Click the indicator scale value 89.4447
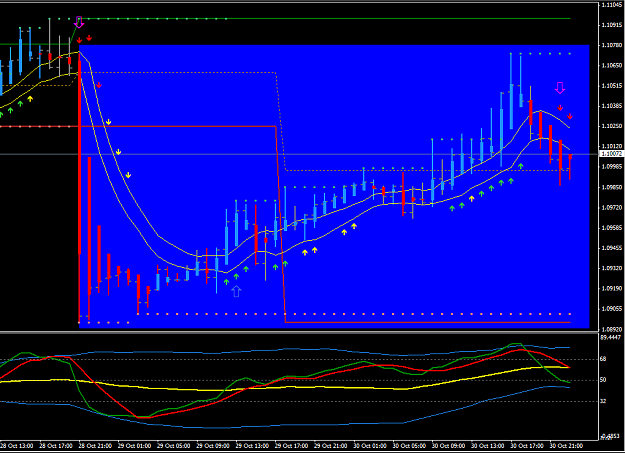The image size is (625, 454). 611,337
